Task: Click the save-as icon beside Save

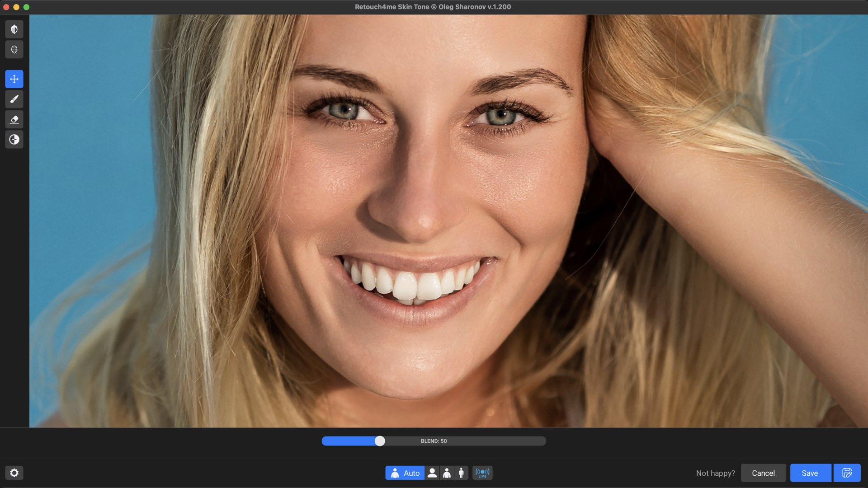Action: pyautogui.click(x=848, y=473)
